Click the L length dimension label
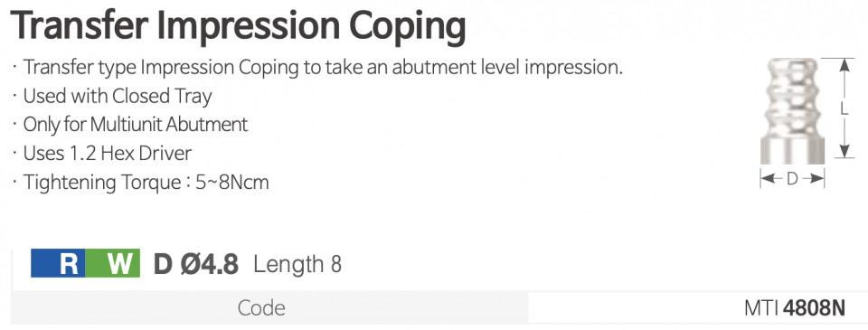The height and width of the screenshot is (330, 868). [844, 109]
